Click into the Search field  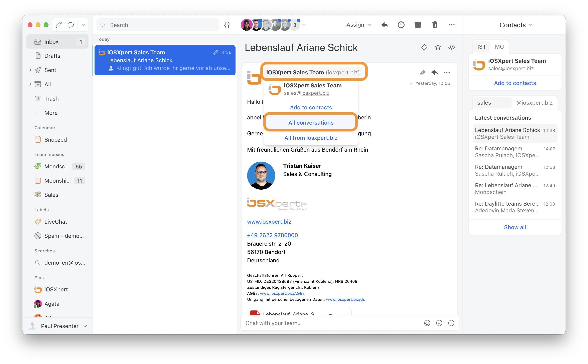click(x=158, y=25)
